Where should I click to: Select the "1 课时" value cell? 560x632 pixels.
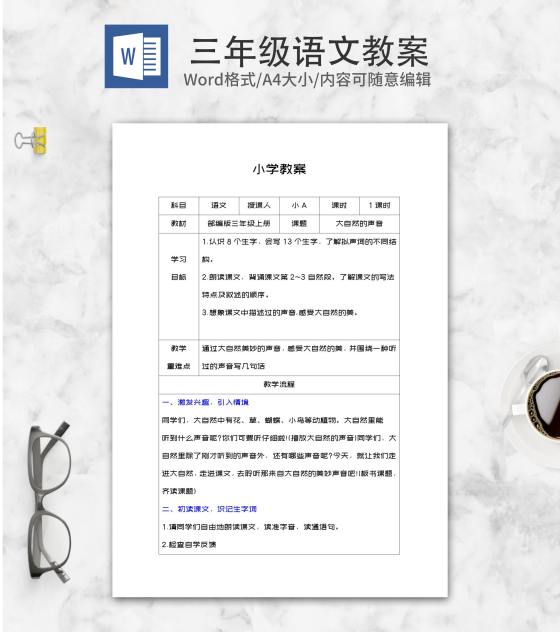379,205
